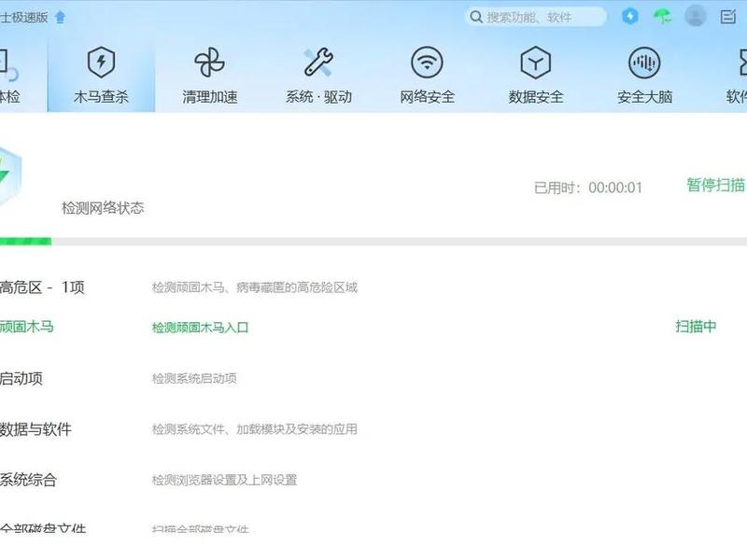Image resolution: width=747 pixels, height=560 pixels.
Task: Click the 扫描中 scanning status label
Action: (x=696, y=327)
